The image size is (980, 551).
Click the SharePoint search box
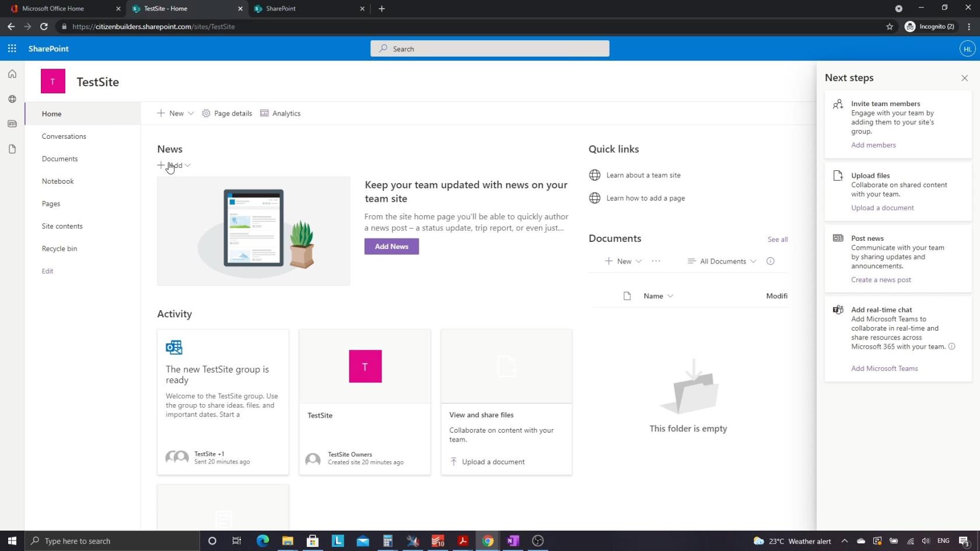click(489, 49)
